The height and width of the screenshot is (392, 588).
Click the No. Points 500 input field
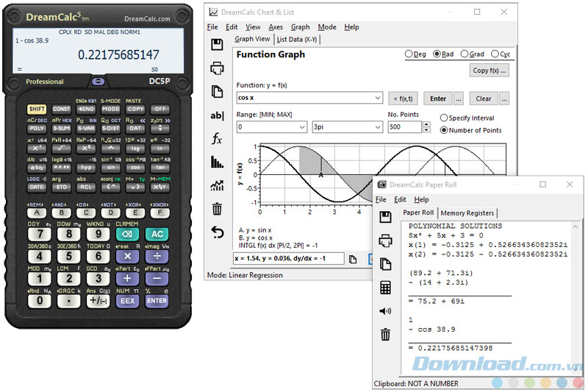coord(404,126)
